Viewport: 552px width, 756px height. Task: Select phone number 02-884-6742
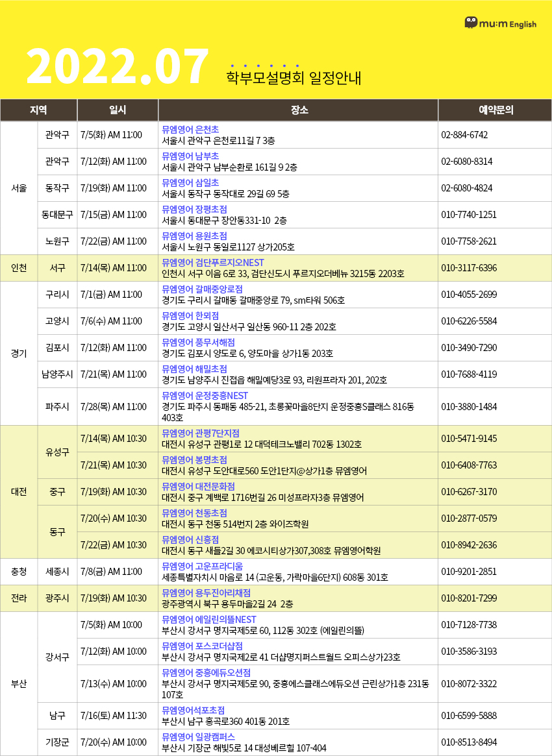[464, 135]
